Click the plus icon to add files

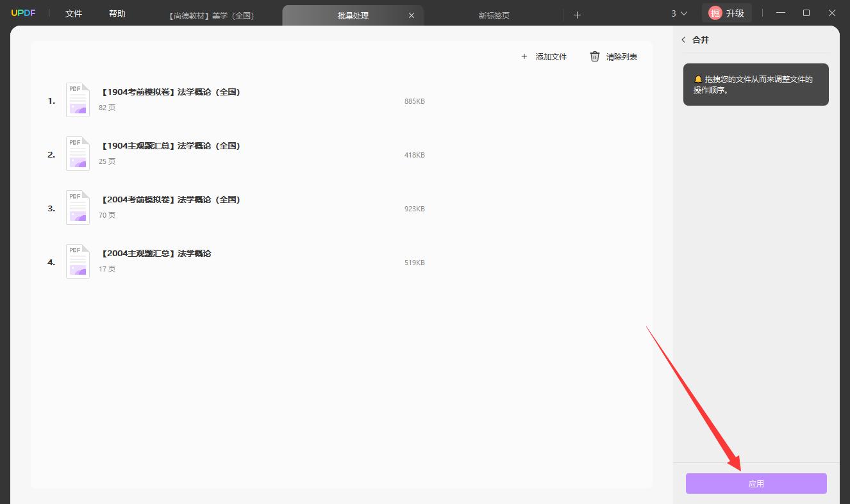tap(524, 56)
